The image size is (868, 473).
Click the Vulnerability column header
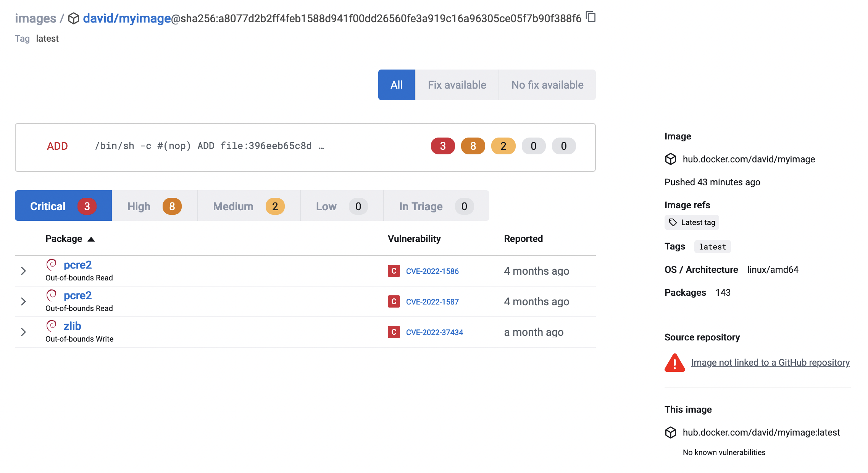coord(414,239)
